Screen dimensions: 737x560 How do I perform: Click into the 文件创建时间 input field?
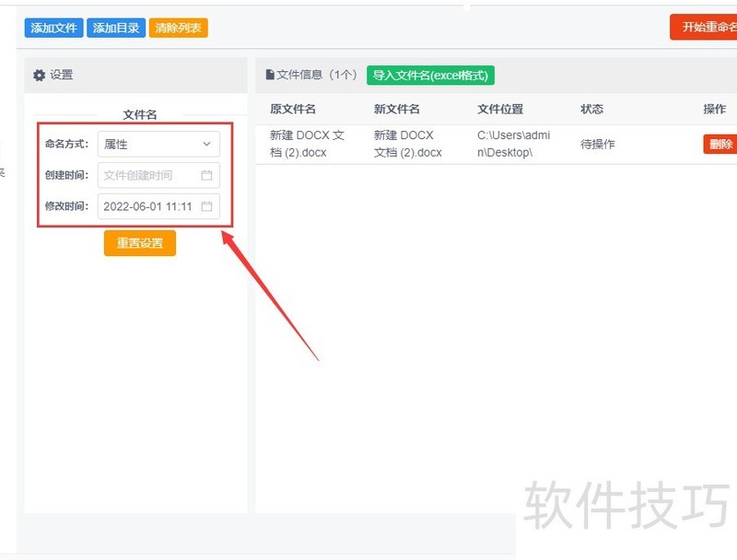tap(147, 175)
